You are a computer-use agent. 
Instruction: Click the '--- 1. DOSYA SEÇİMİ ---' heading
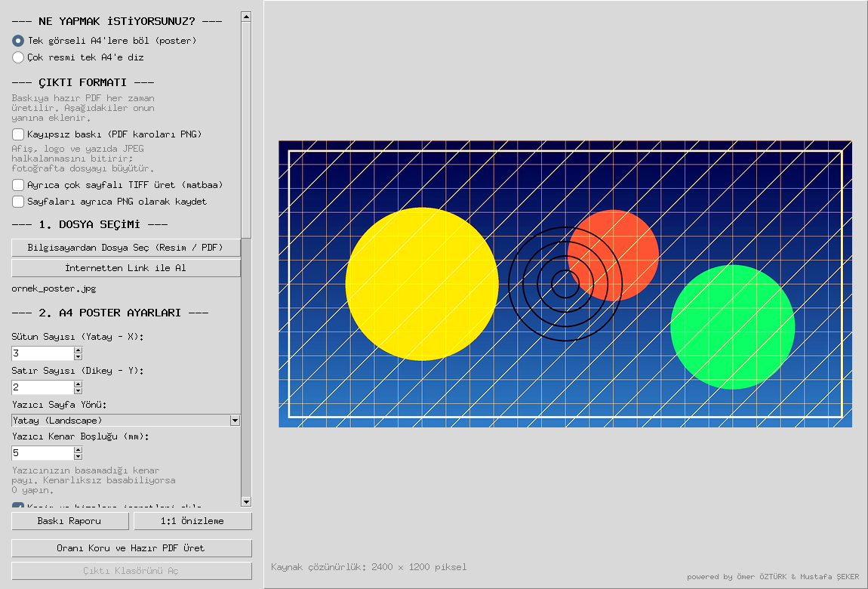click(x=90, y=224)
